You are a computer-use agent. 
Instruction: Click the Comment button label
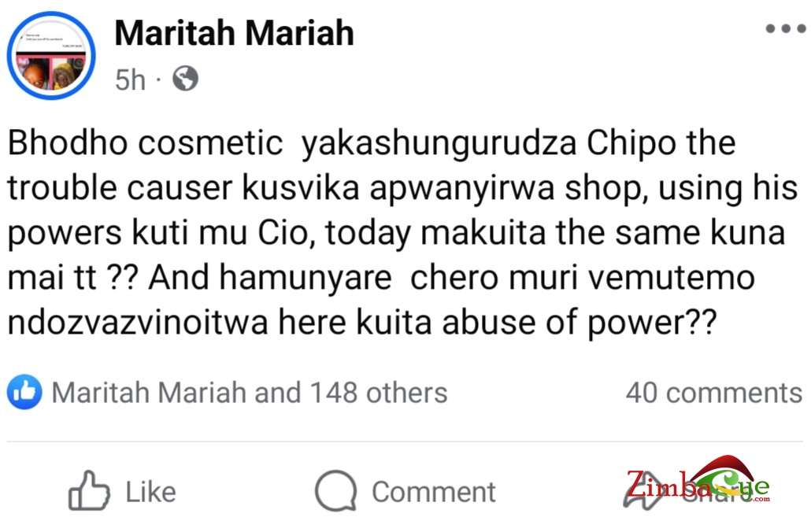point(433,492)
